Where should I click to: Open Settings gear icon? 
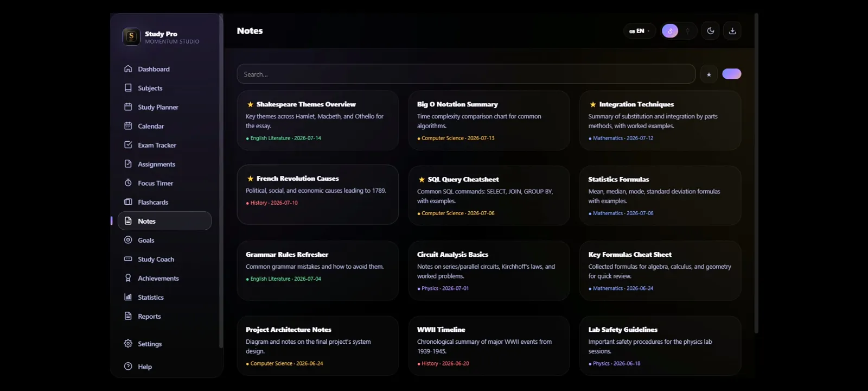[x=128, y=344]
